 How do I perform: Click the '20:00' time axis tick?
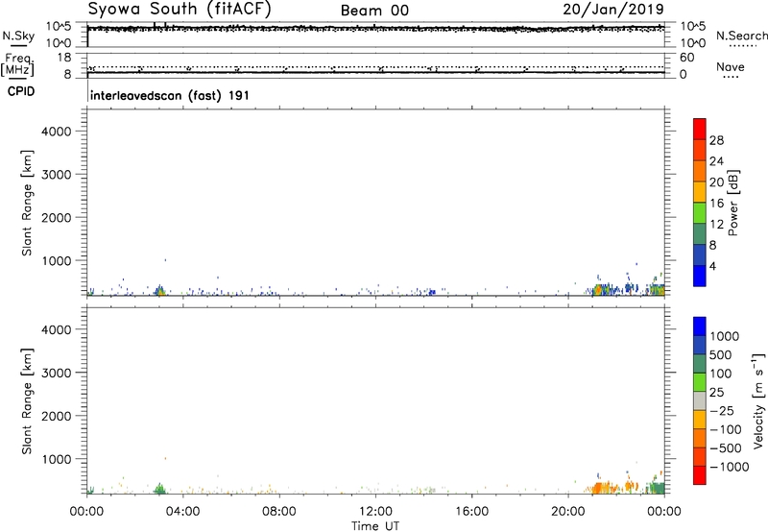tap(567, 512)
